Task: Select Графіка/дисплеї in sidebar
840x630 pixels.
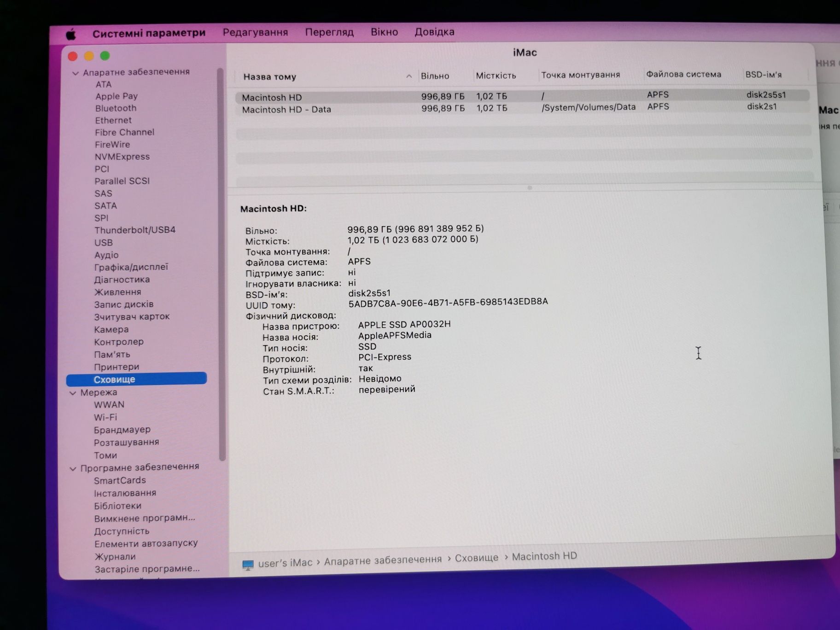Action: (131, 267)
